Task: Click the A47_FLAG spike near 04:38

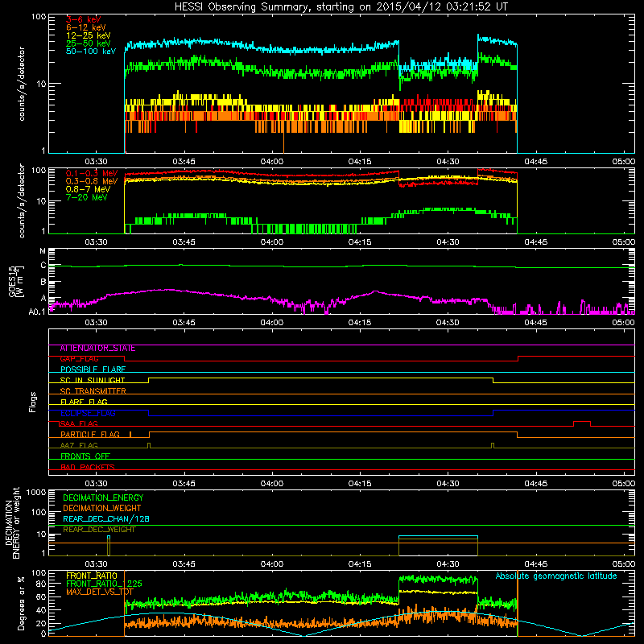Action: pos(493,445)
